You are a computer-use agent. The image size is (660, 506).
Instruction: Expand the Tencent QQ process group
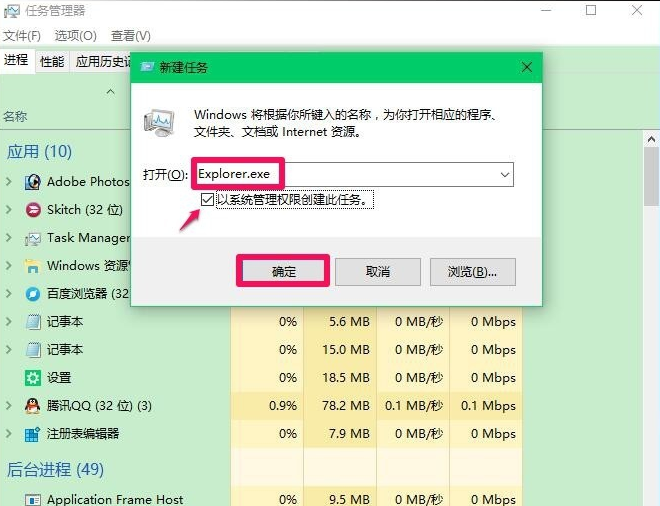tap(9, 406)
